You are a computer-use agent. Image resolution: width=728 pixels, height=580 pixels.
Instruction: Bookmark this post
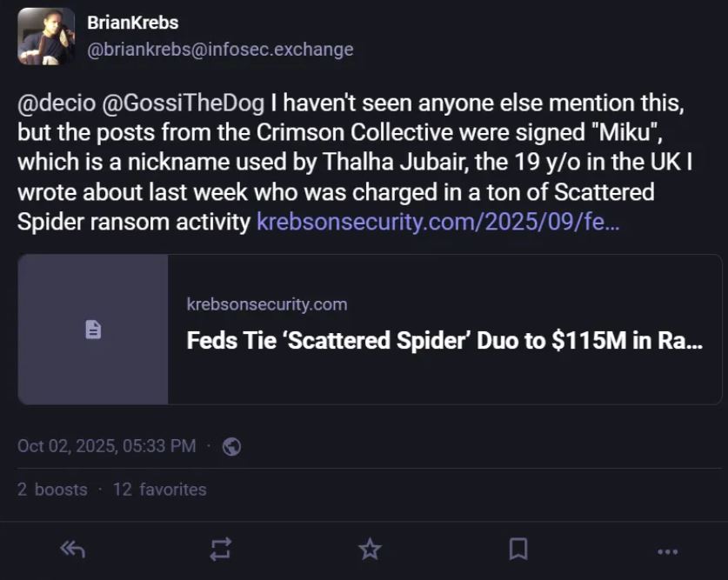[x=518, y=549]
